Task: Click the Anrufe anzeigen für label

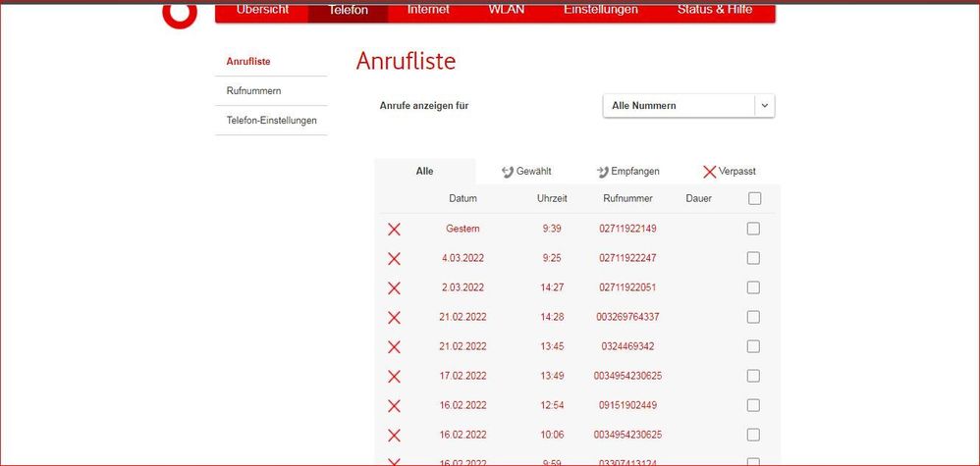Action: [424, 106]
